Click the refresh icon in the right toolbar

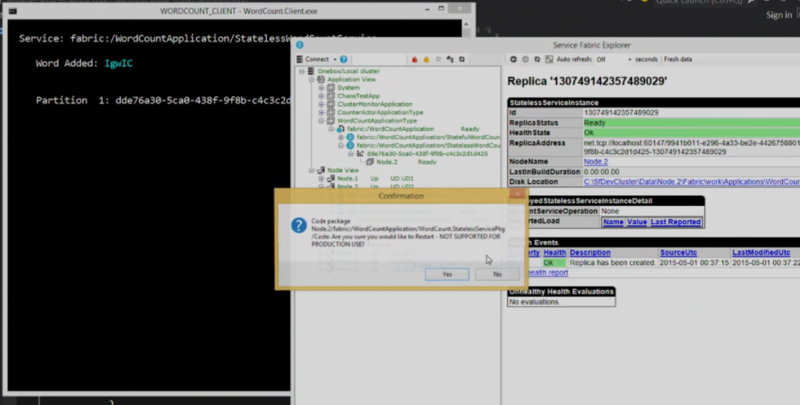pos(537,59)
